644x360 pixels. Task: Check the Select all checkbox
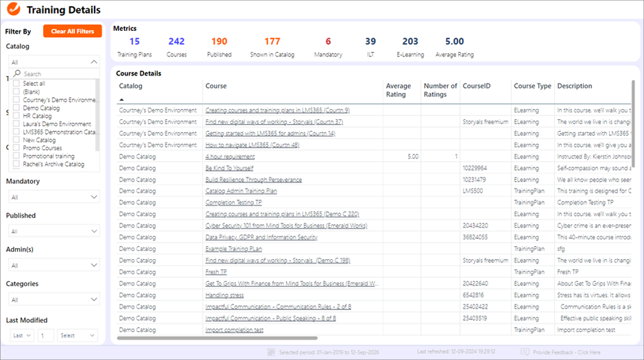[17, 84]
